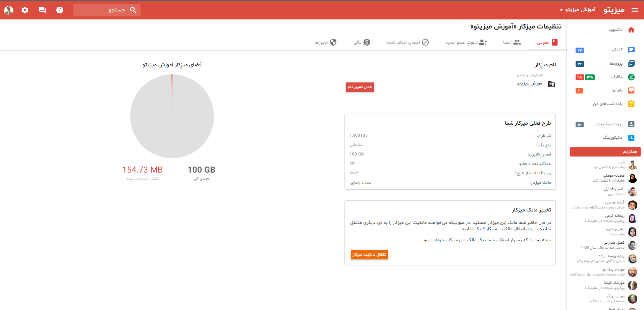This screenshot has width=644, height=310.
Task: Click the green وظایف badge ۱۳۵
Action: (x=590, y=77)
